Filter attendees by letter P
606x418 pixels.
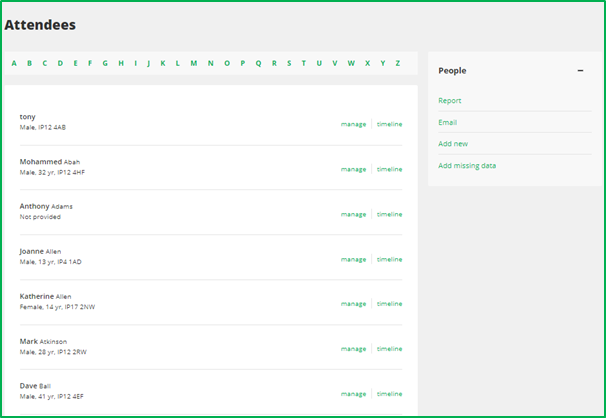pos(243,63)
